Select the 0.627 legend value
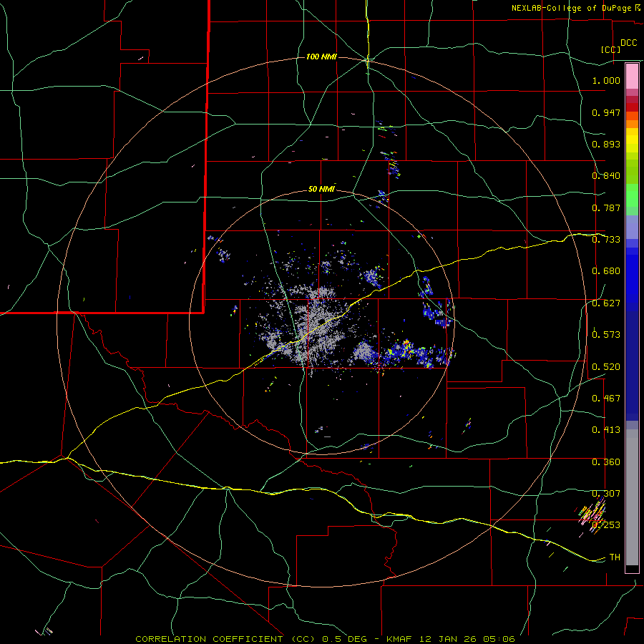 pos(606,303)
